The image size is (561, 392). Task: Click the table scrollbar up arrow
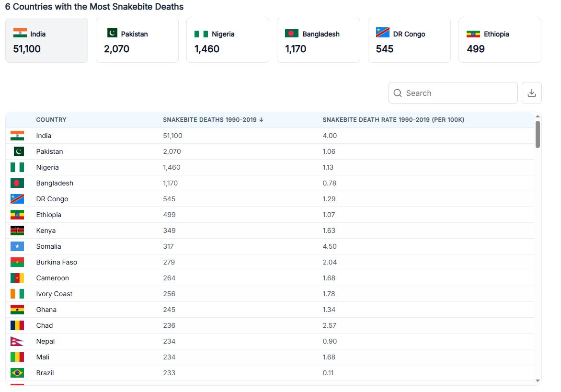pos(538,116)
